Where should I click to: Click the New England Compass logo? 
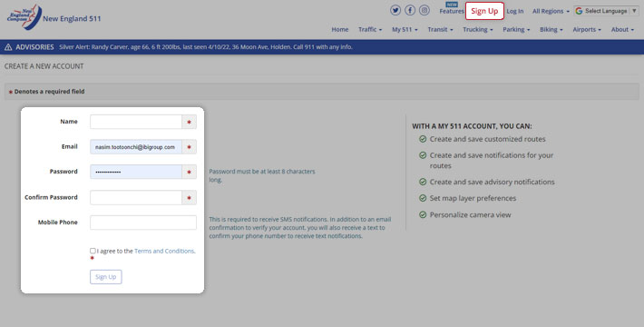tap(24, 17)
